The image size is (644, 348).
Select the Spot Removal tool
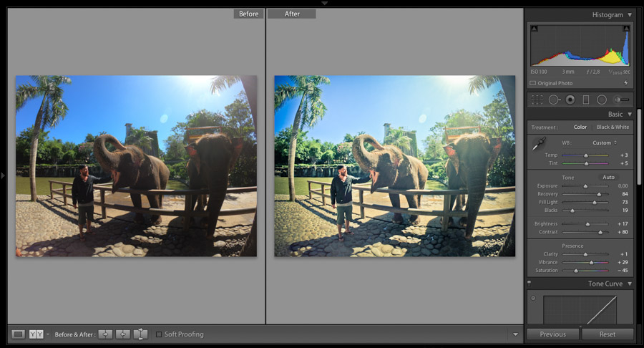tap(554, 100)
